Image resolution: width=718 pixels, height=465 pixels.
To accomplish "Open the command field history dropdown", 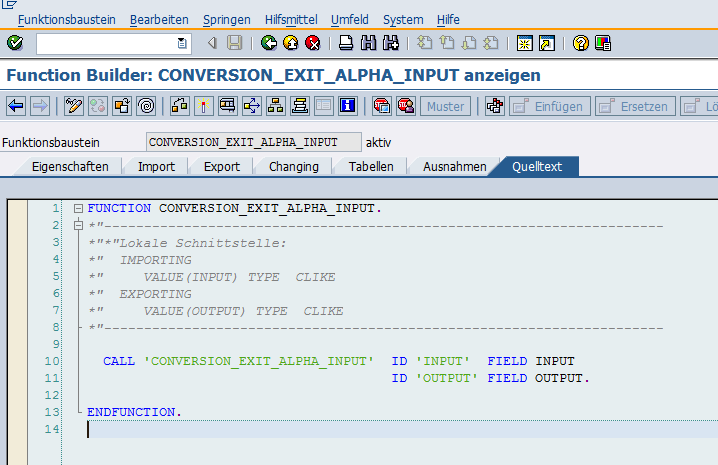I will [x=182, y=44].
